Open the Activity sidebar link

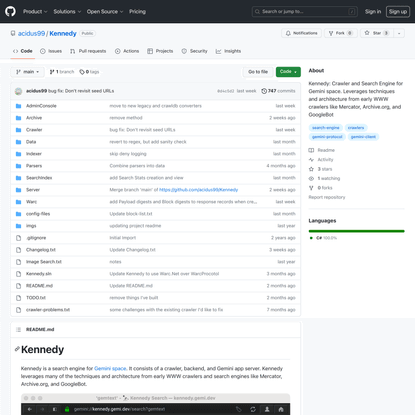(x=321, y=160)
